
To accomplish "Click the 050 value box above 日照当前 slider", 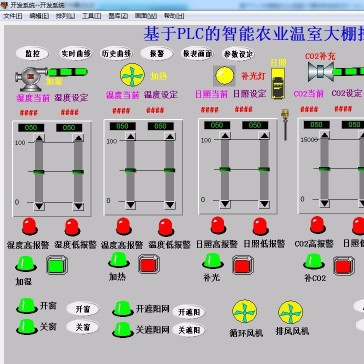I will click(x=217, y=125).
